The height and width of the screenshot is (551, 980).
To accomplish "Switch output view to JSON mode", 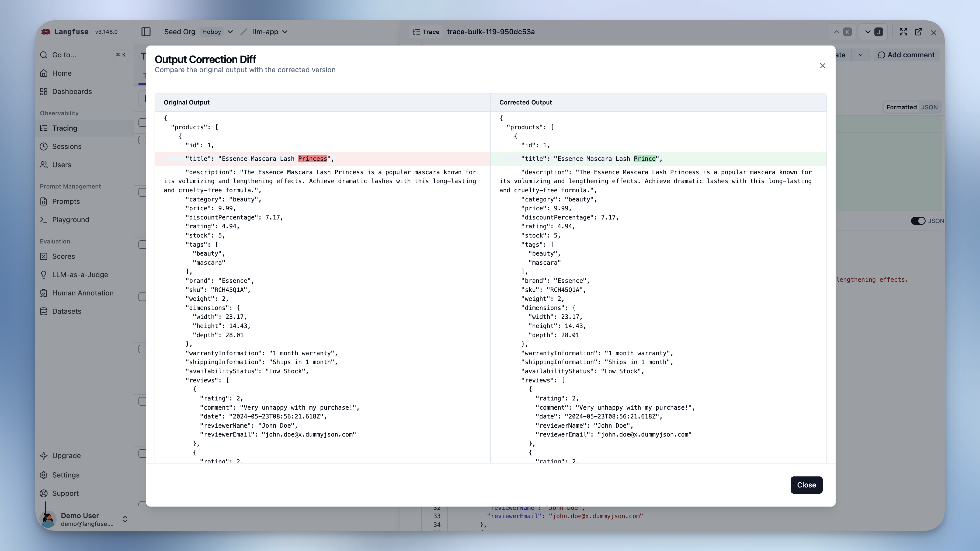I will pyautogui.click(x=929, y=107).
